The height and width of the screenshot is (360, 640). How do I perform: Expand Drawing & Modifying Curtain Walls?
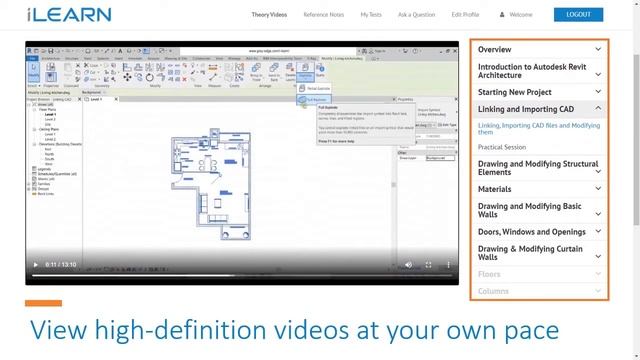click(539, 253)
